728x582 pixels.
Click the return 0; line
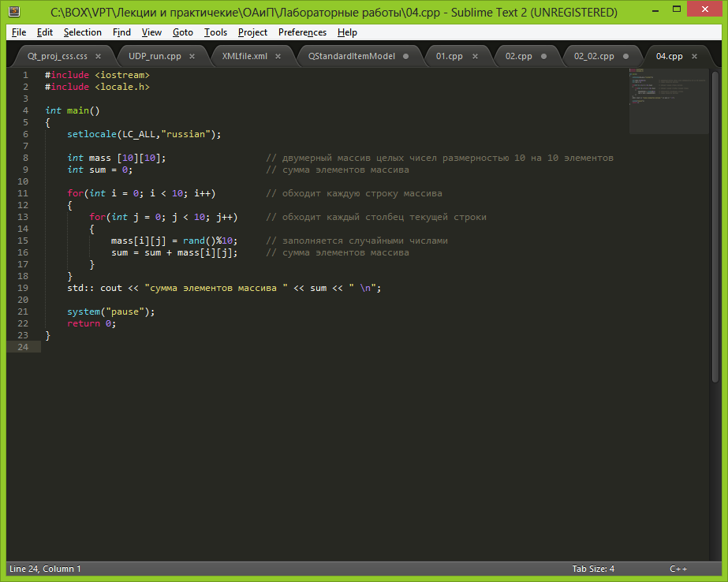point(91,323)
